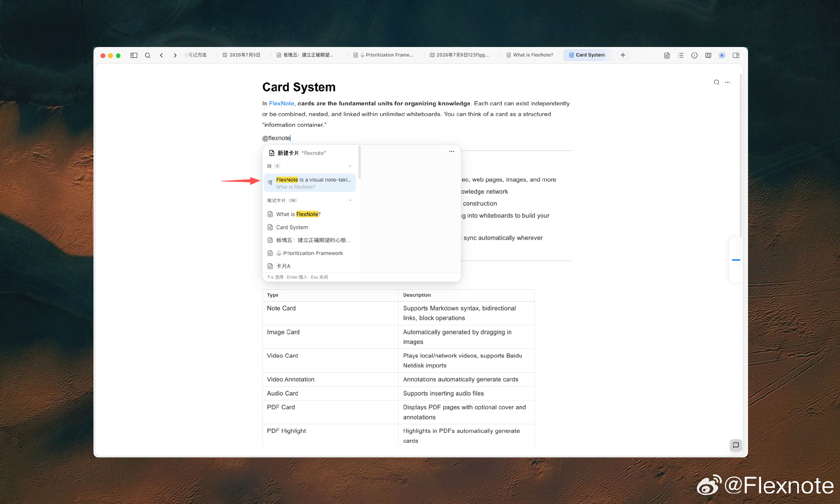The height and width of the screenshot is (504, 840).
Task: Create new card 新建卡片 "flexnote"
Action: click(x=310, y=153)
